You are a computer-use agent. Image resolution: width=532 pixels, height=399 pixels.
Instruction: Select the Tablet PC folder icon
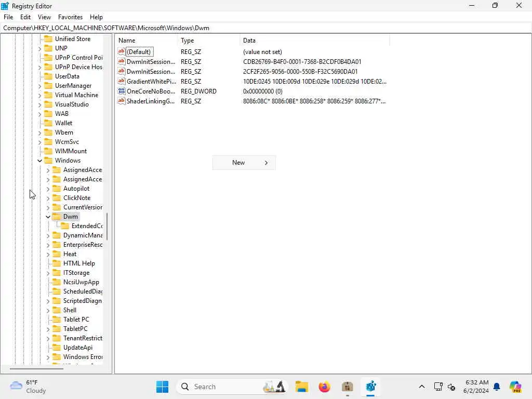(57, 320)
